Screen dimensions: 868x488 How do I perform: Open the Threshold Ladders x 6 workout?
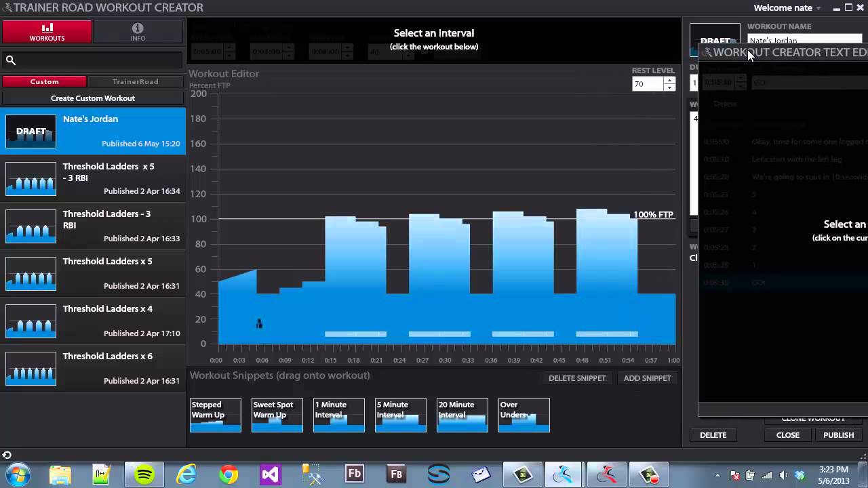click(93, 368)
